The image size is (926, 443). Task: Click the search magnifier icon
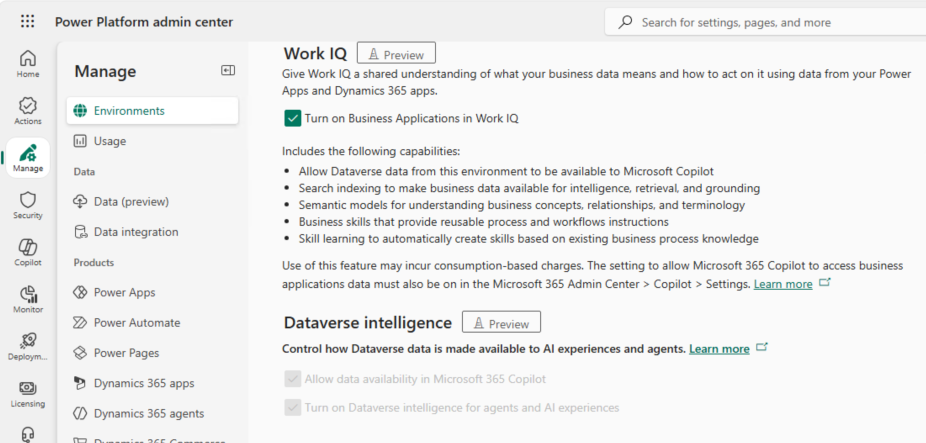click(625, 22)
